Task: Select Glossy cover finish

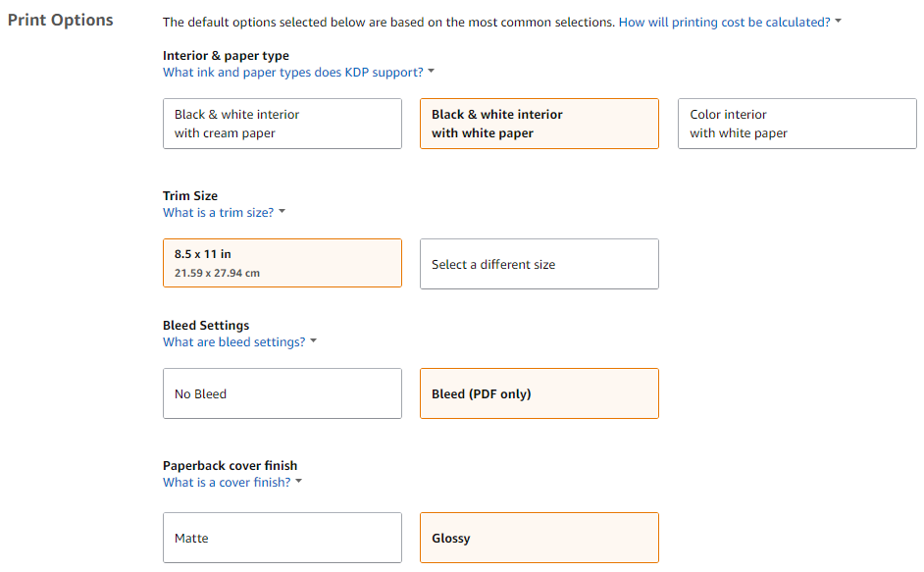Action: tap(539, 538)
